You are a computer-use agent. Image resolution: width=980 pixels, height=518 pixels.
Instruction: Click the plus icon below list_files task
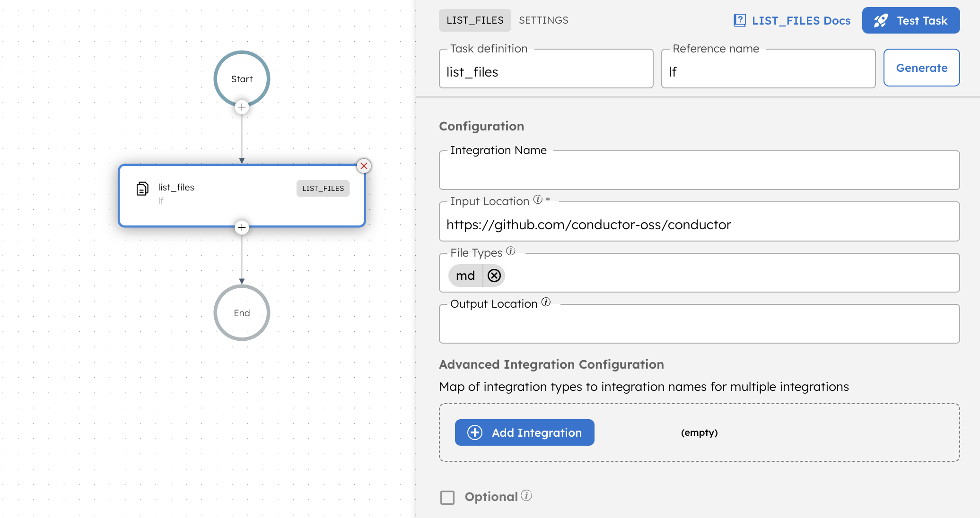click(242, 228)
